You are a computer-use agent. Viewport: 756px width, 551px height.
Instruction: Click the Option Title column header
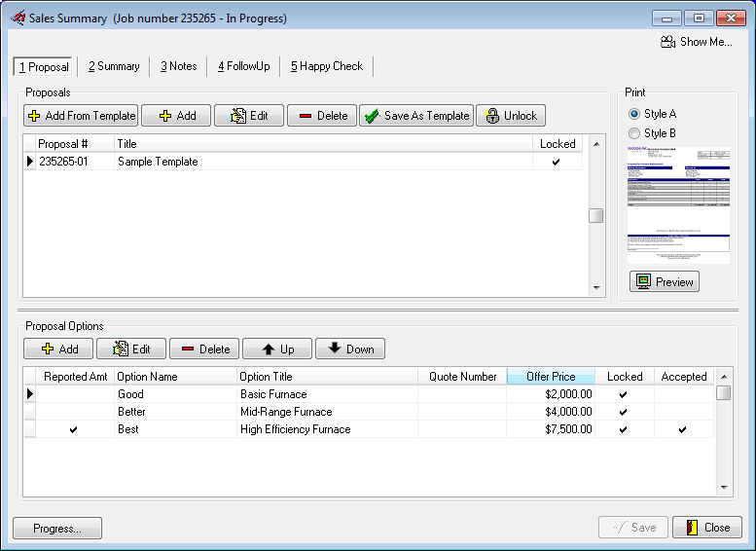click(327, 377)
